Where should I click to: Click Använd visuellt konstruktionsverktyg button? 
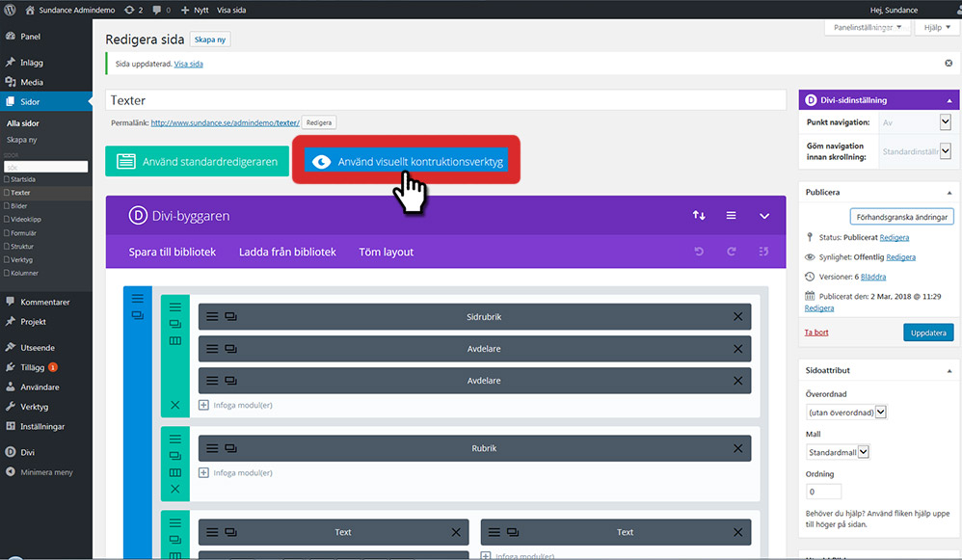[406, 161]
